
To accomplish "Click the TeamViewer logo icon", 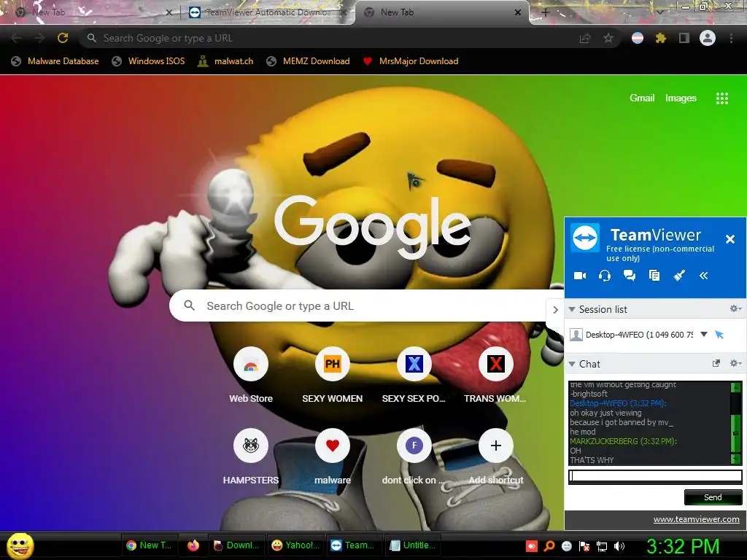I will (585, 238).
